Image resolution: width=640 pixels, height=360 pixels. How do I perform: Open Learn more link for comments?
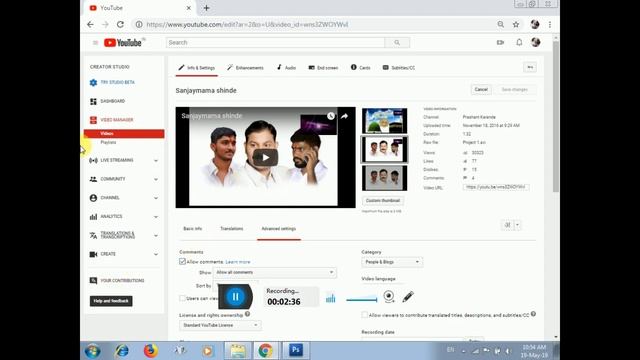pos(238,262)
